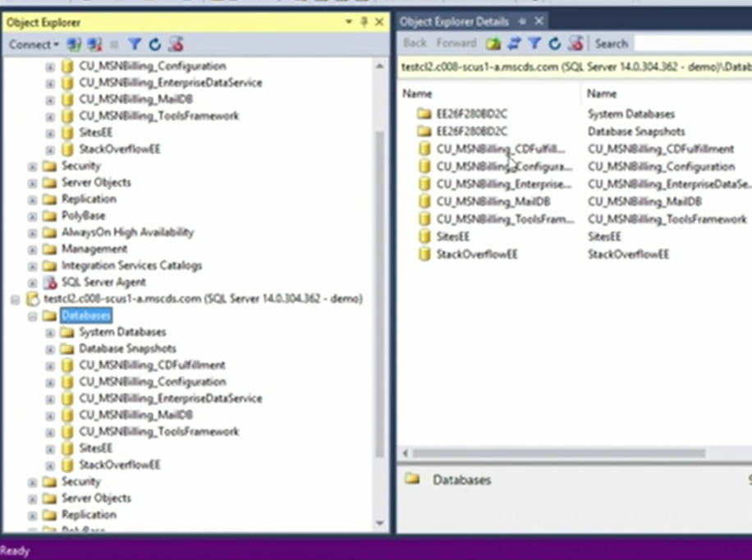Click the Ready status bar text

coord(15,551)
